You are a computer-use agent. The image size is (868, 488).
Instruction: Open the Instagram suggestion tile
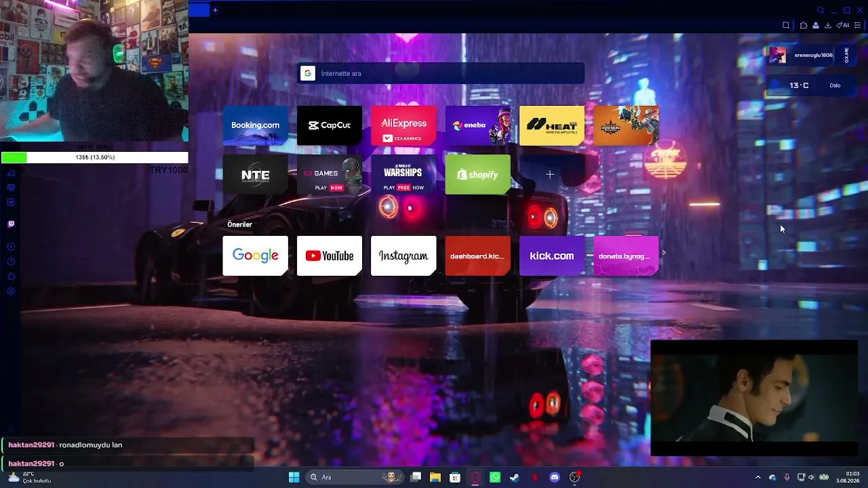403,256
